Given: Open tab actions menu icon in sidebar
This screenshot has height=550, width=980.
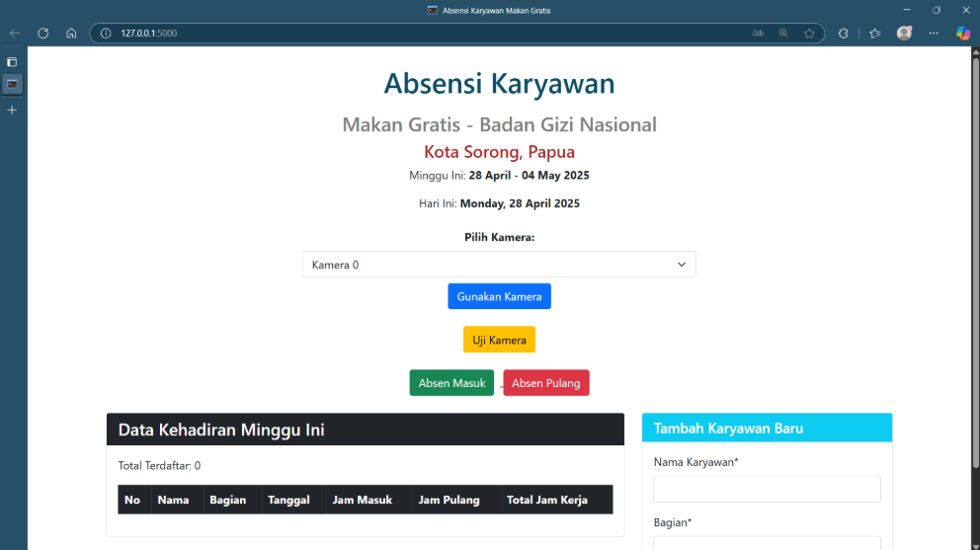Looking at the screenshot, I should [x=12, y=62].
